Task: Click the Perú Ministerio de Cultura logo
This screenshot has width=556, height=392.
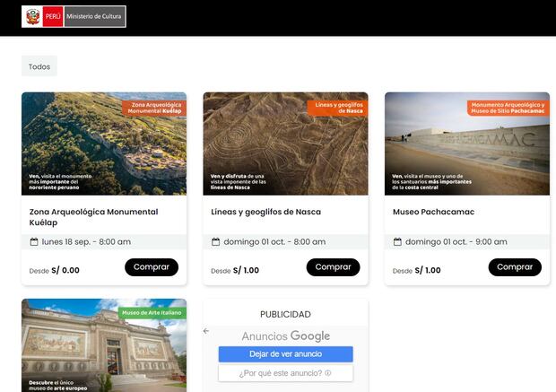Action: [x=74, y=17]
